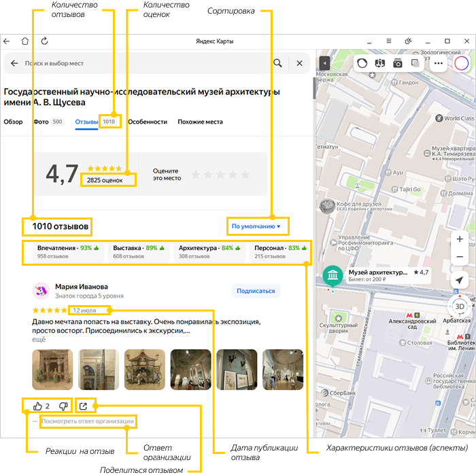Image resolution: width=476 pixels, height=475 pixels.
Task: Filter reviews by Архитектура aspect
Action: pos(209,251)
